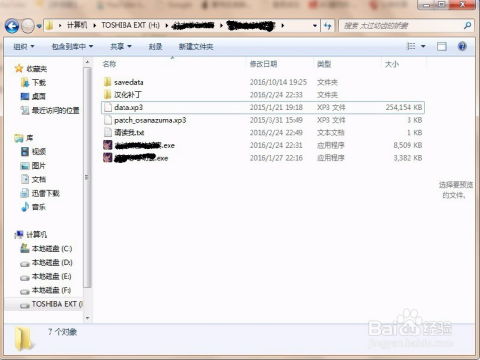
Task: Expand the view options dropdown arrow
Action: coord(423,46)
